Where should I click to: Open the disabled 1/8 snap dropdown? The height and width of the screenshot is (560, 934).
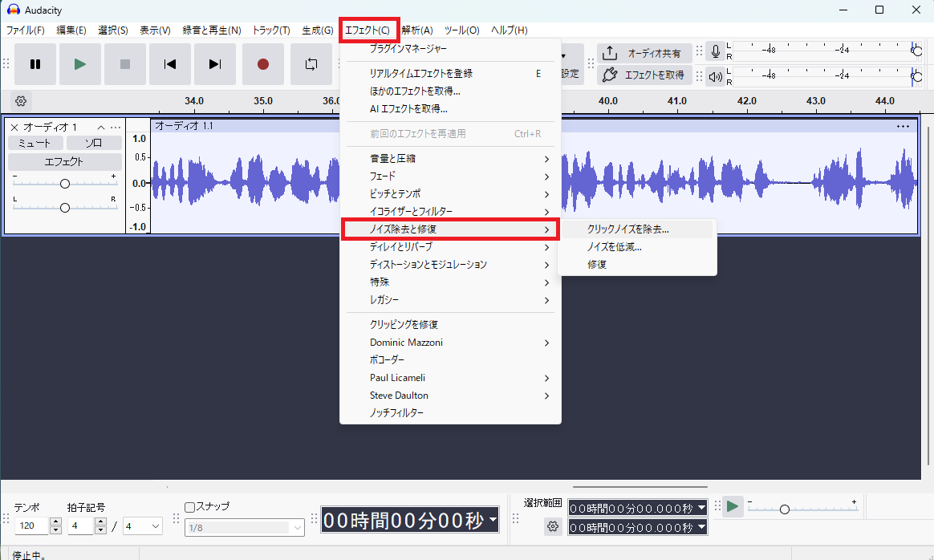click(245, 528)
